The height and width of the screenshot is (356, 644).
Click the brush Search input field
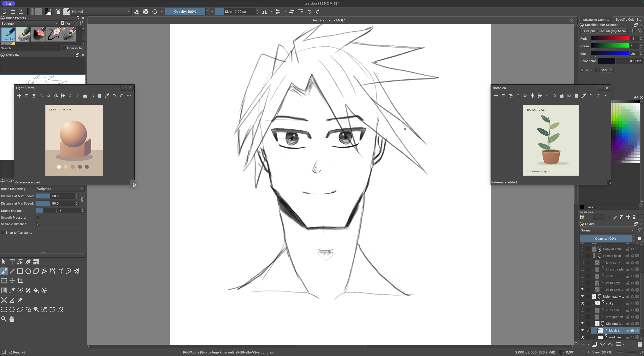[x=30, y=48]
